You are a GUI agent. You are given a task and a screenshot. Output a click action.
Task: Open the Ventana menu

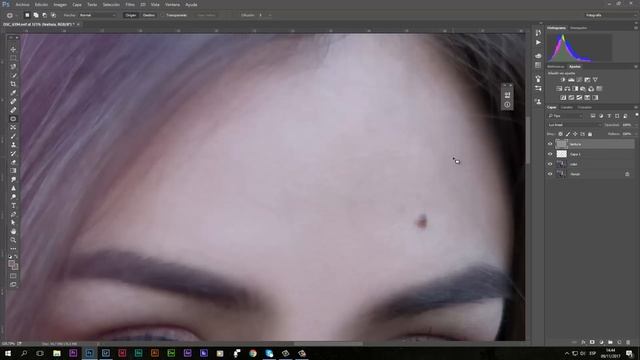point(172,4)
